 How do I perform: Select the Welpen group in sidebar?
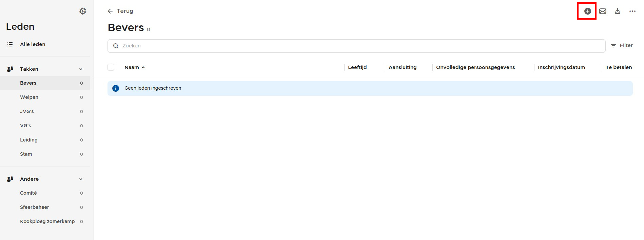(x=29, y=97)
